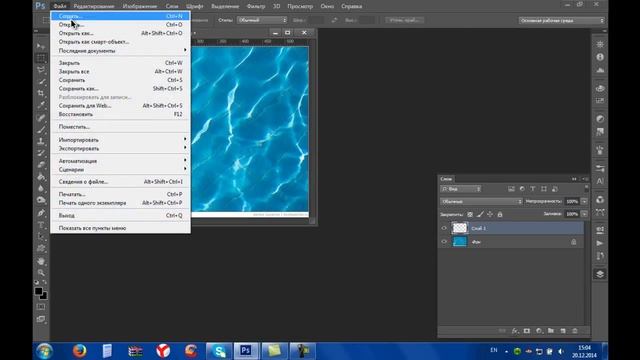Image resolution: width=640 pixels, height=360 pixels.
Task: Click Показать все пункты меню
Action: [x=120, y=228]
